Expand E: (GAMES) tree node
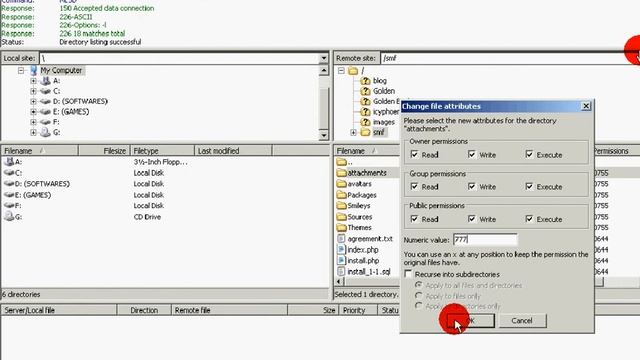 coord(33,111)
